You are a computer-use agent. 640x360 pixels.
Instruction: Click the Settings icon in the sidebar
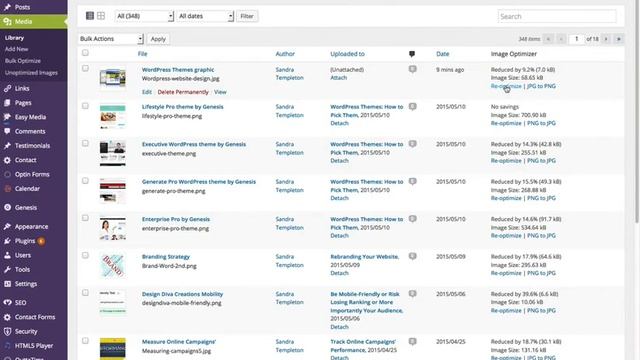pyautogui.click(x=7, y=284)
